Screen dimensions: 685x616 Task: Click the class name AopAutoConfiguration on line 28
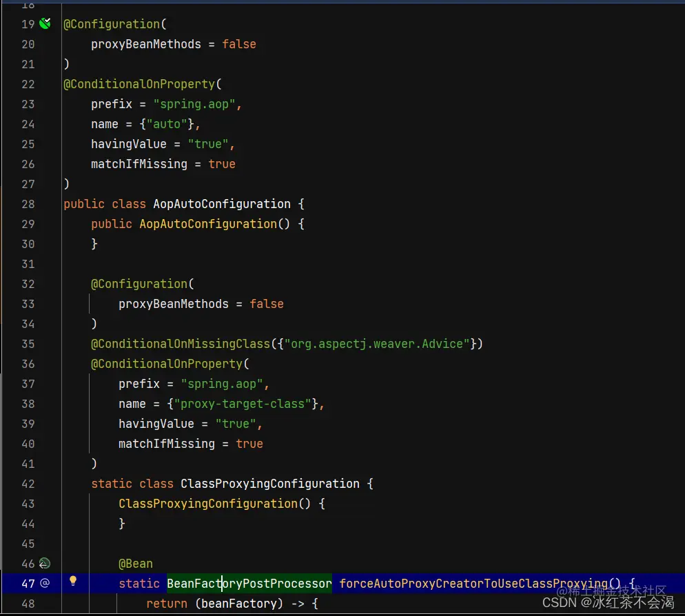222,204
